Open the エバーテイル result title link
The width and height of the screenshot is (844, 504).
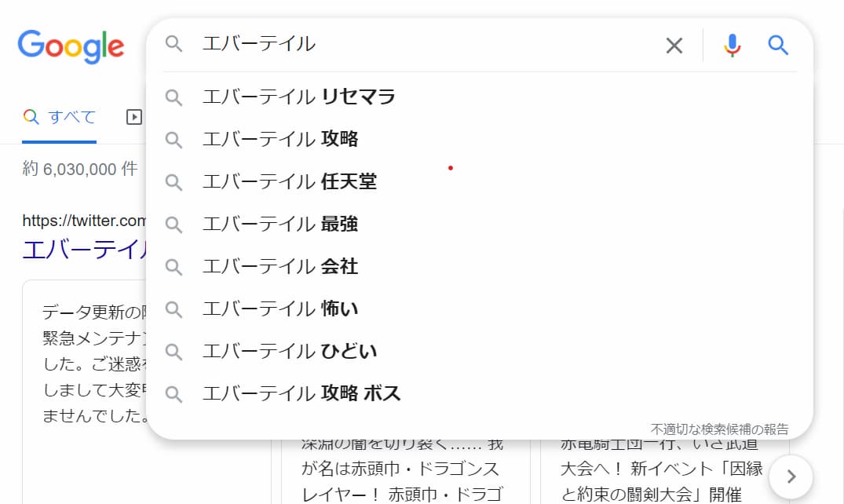(85, 250)
